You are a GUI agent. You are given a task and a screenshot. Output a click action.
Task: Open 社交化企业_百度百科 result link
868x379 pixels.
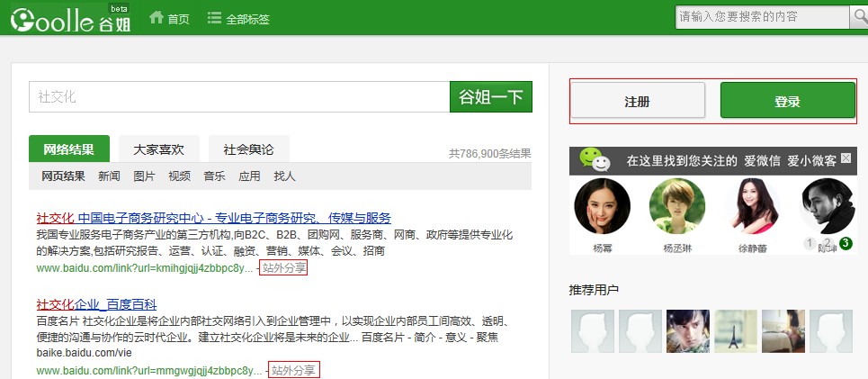96,303
